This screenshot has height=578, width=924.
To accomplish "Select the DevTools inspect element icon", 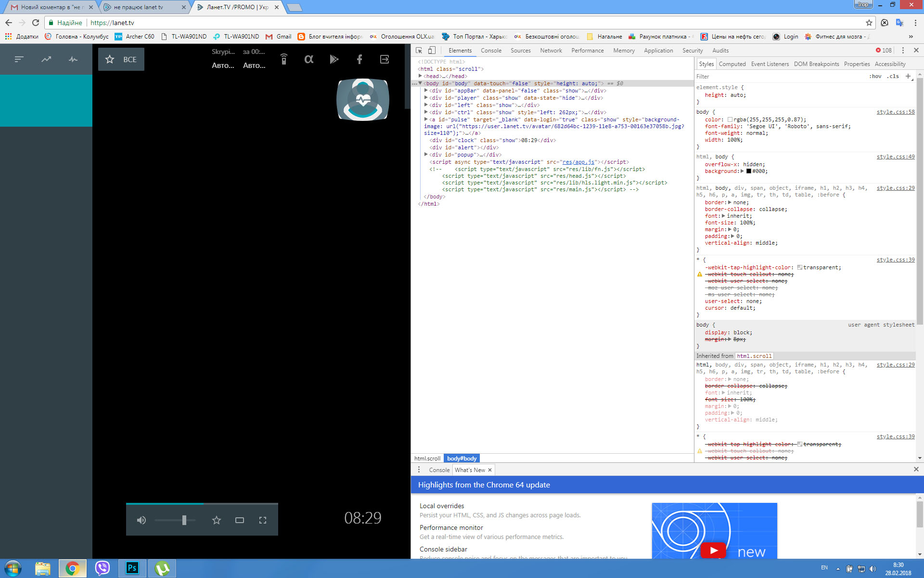I will 419,50.
